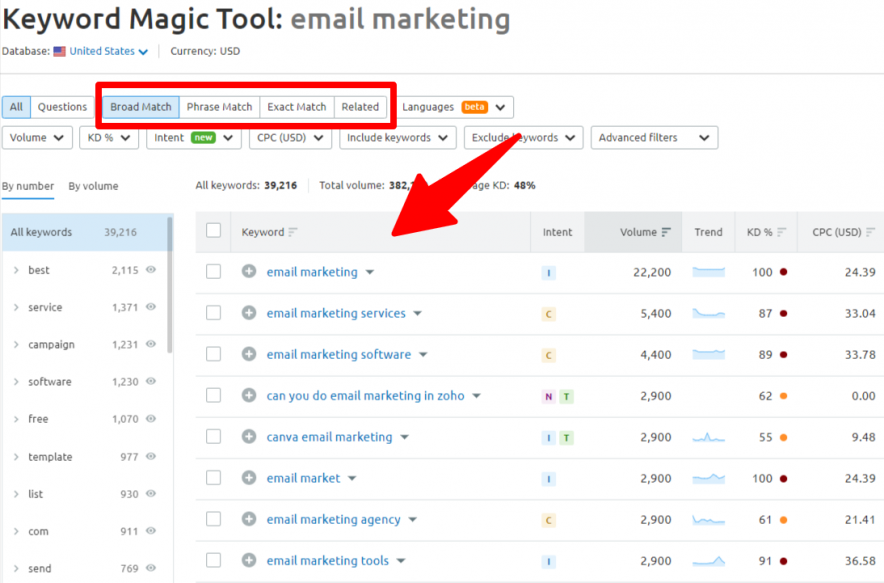Switch to the Phrase Match tab
The height and width of the screenshot is (583, 884).
(x=219, y=106)
